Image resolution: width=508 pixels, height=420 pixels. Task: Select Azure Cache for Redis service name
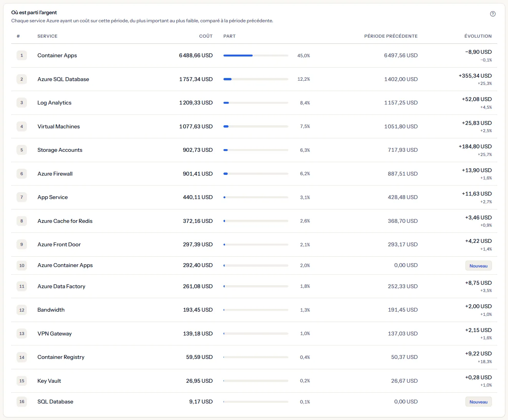(65, 221)
